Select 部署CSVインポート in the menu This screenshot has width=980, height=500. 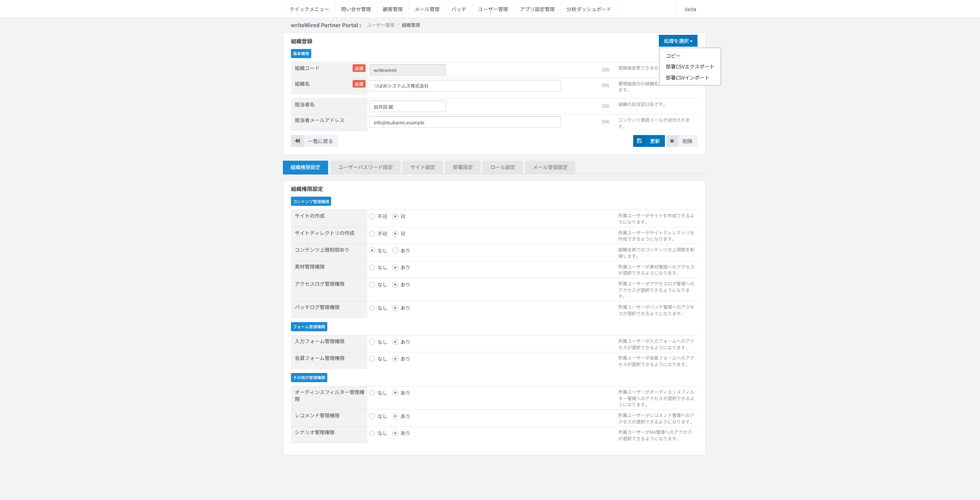(688, 78)
